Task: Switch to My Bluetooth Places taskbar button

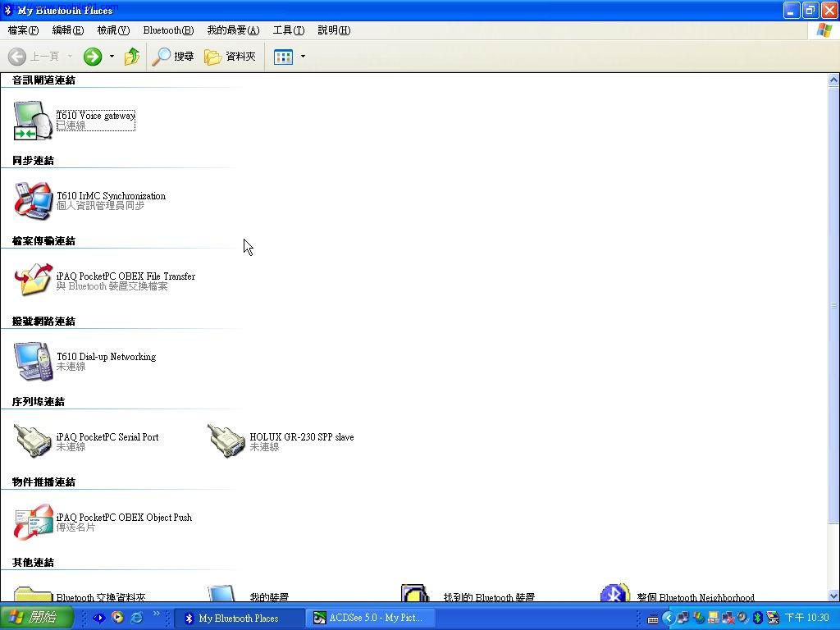Action: 240,619
